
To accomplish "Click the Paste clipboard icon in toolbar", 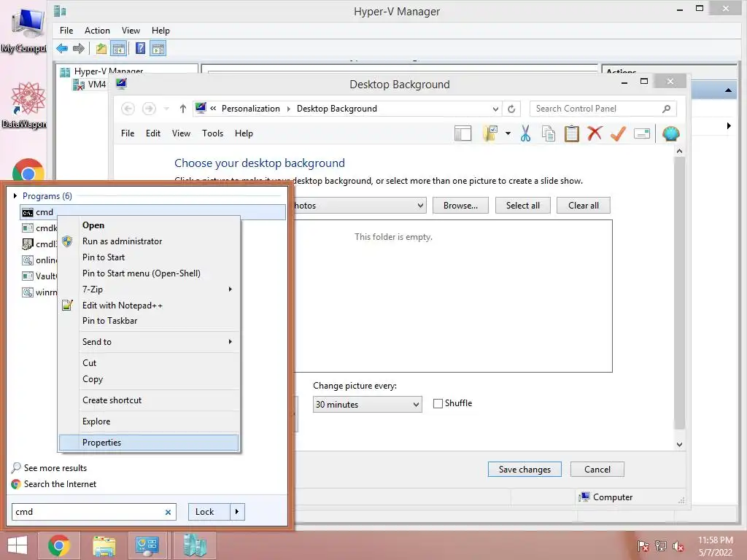I will click(572, 134).
